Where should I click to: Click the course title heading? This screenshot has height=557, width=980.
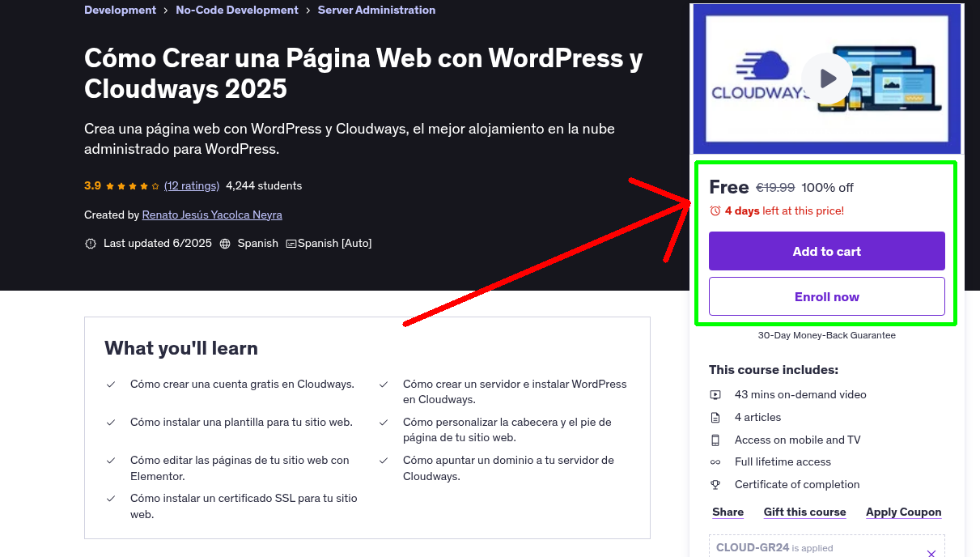click(364, 73)
